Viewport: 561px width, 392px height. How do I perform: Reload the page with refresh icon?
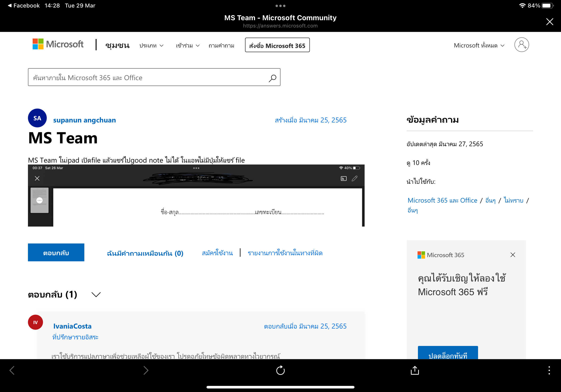point(280,370)
